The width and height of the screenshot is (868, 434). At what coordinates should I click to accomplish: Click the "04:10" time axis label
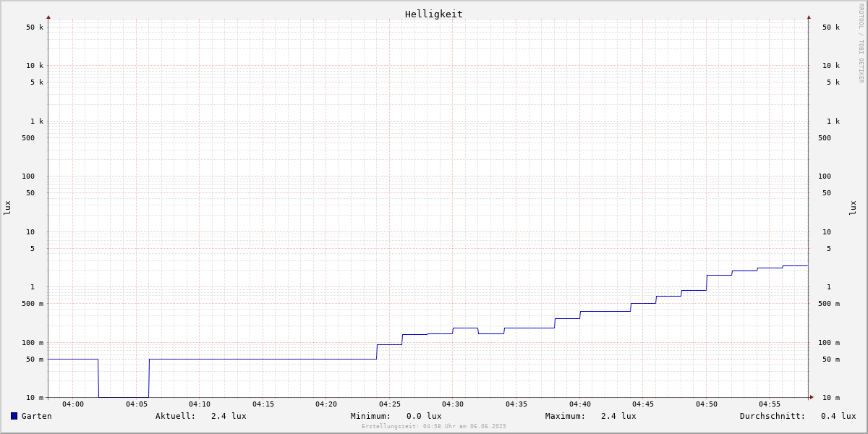click(200, 404)
